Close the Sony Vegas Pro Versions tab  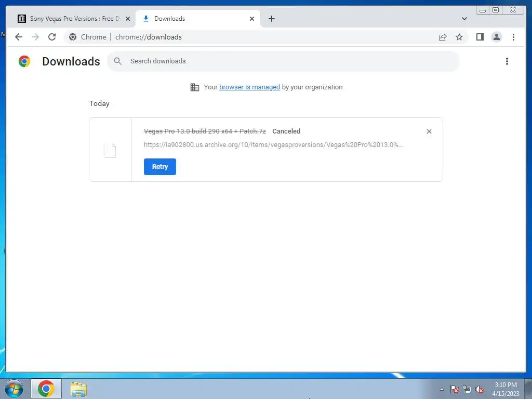(128, 19)
